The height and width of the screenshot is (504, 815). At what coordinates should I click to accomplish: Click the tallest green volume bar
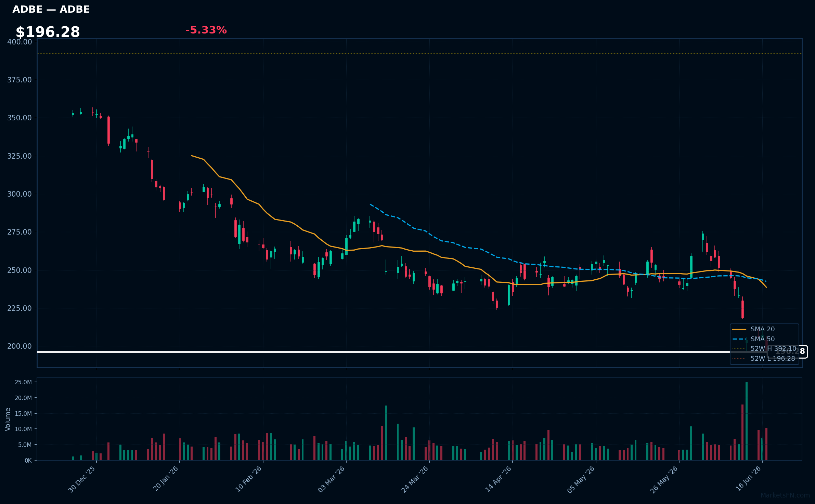[x=747, y=421]
